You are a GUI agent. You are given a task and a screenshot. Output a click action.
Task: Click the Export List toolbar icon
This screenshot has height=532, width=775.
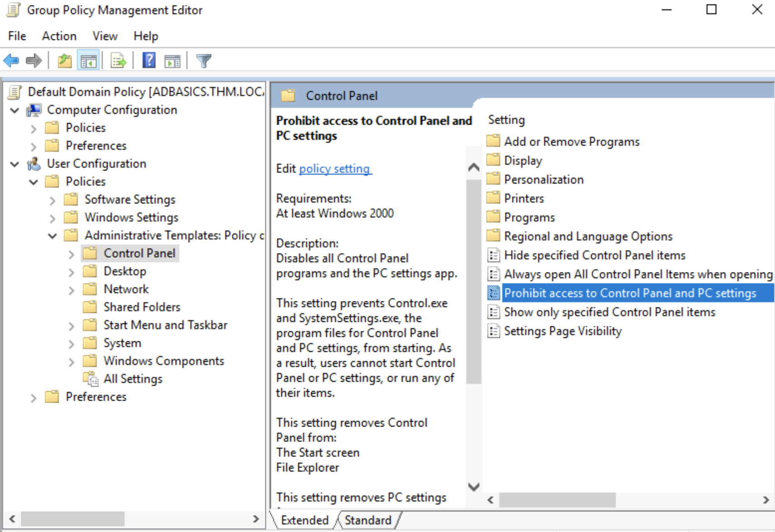118,61
